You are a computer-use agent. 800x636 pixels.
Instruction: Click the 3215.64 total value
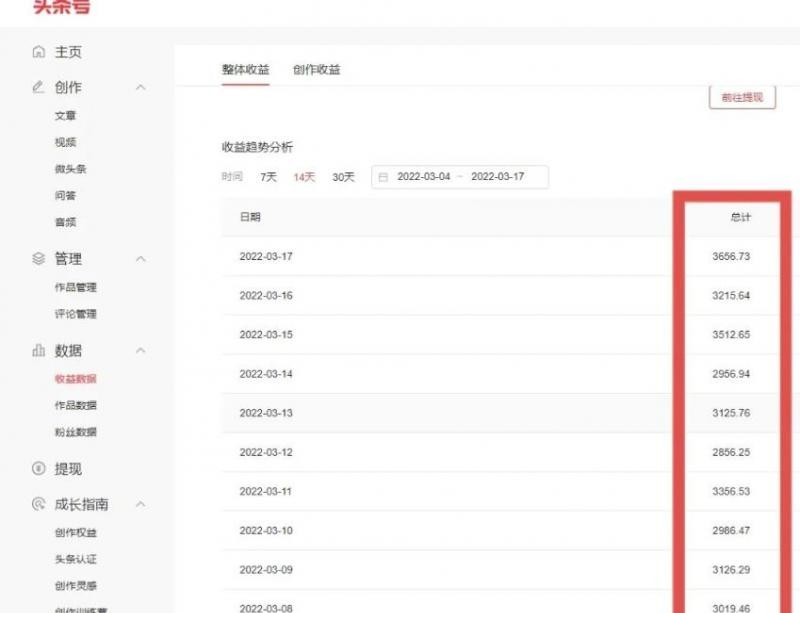(731, 296)
